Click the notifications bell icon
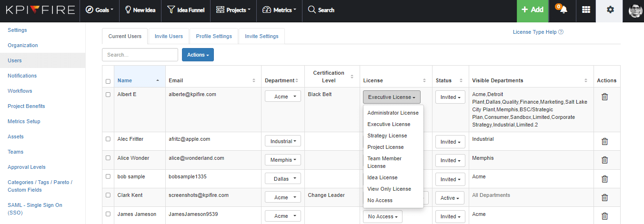The width and height of the screenshot is (644, 224). 563,10
